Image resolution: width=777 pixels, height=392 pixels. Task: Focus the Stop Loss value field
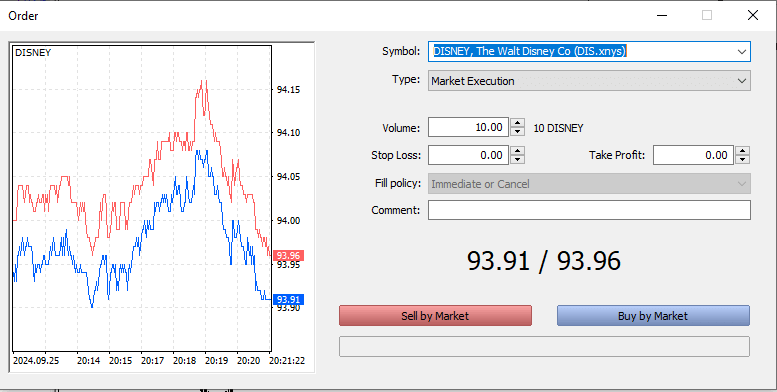point(468,155)
